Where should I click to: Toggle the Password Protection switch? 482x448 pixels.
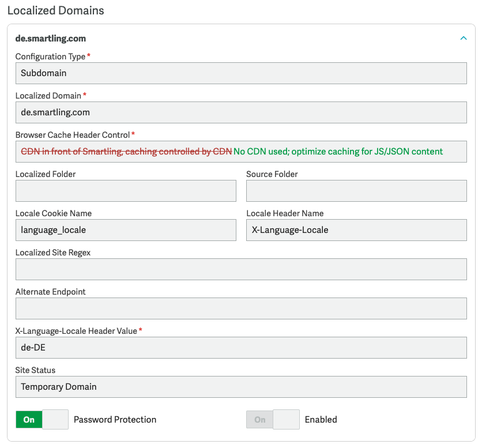(42, 419)
